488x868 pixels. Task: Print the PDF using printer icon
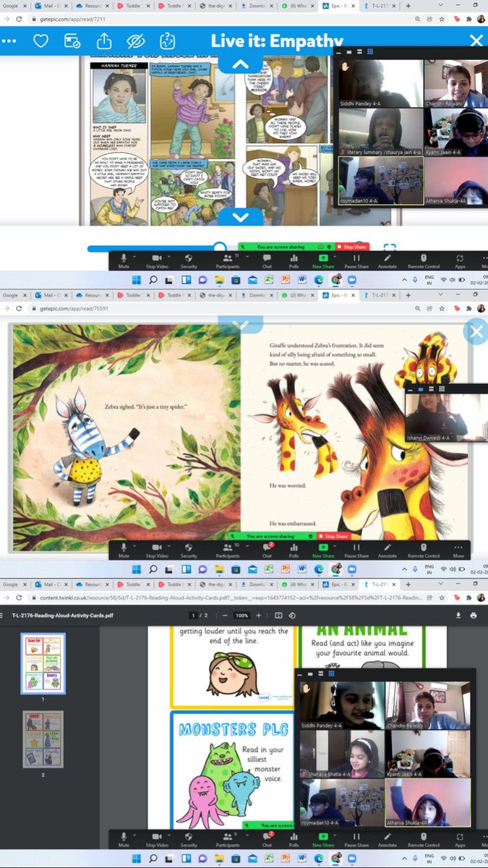[x=474, y=615]
